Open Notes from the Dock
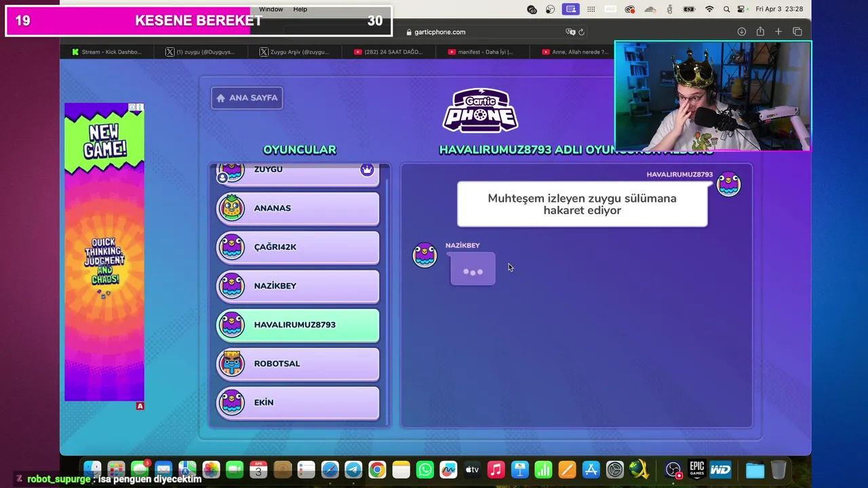868x488 pixels. coord(401,469)
